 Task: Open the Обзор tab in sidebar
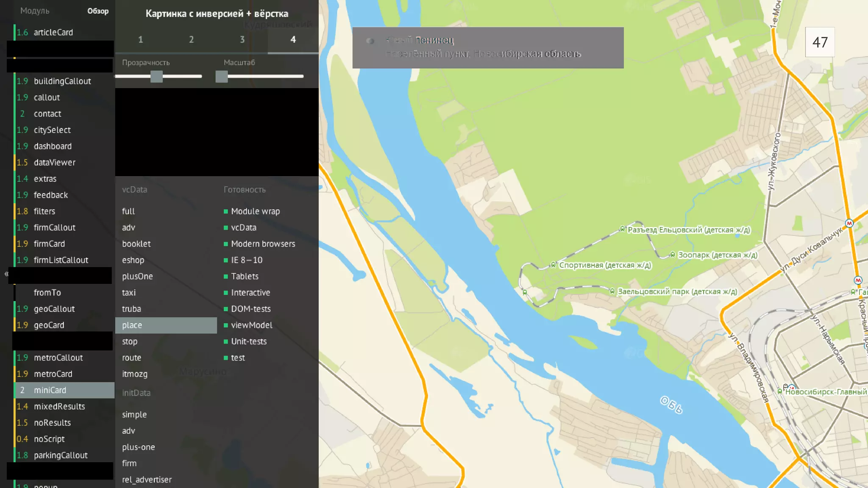[x=97, y=11]
